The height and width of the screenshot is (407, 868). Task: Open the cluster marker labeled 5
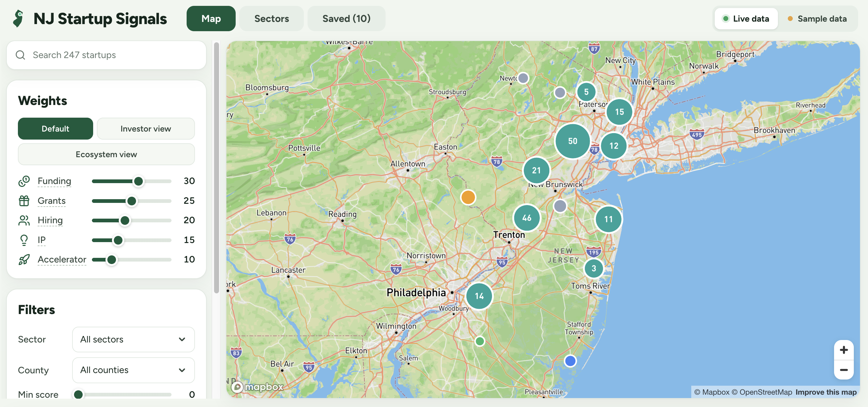click(586, 92)
